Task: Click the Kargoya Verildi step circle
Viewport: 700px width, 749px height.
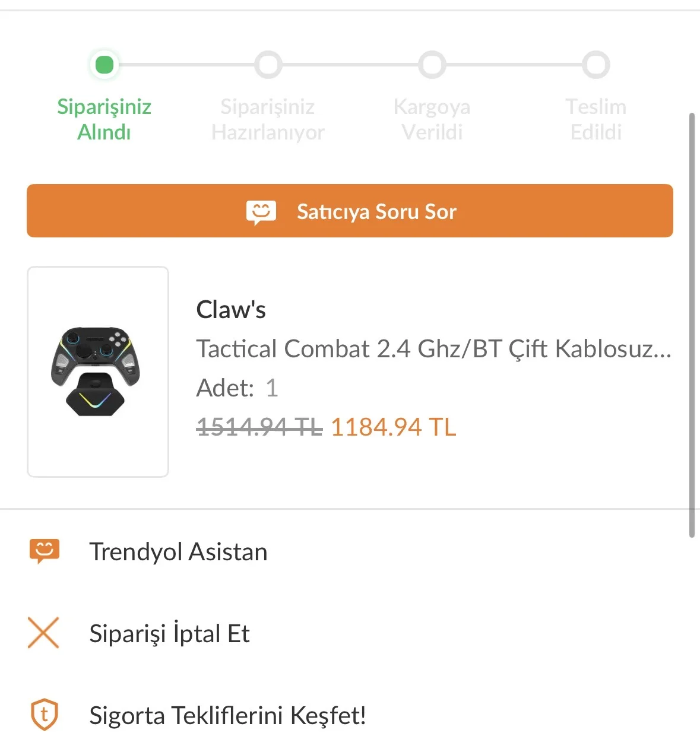Action: [x=432, y=65]
